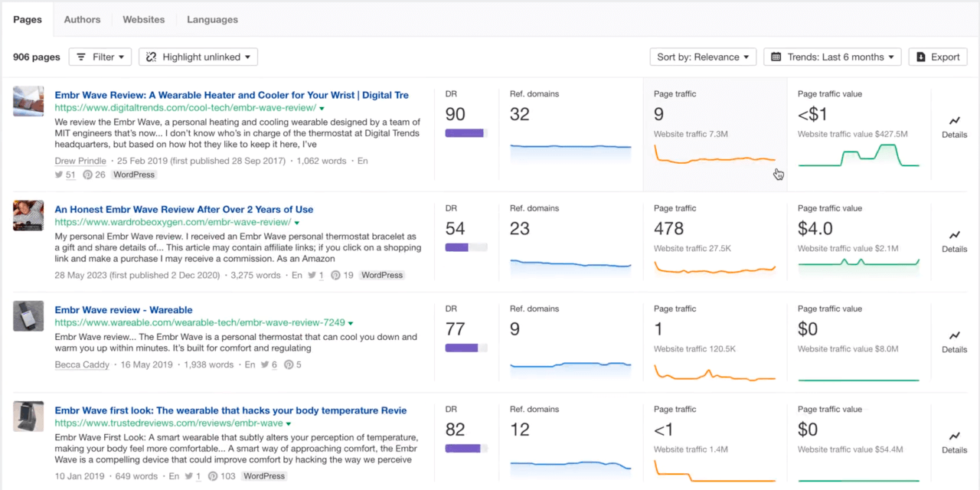Click Pinterest icon showing 103 pins
The height and width of the screenshot is (490, 980).
[x=211, y=476]
